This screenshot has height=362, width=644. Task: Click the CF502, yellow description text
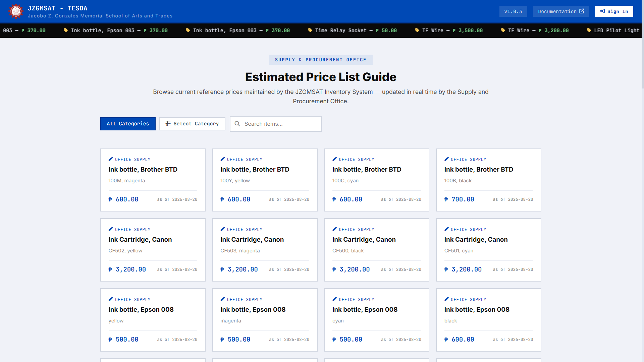tap(125, 251)
